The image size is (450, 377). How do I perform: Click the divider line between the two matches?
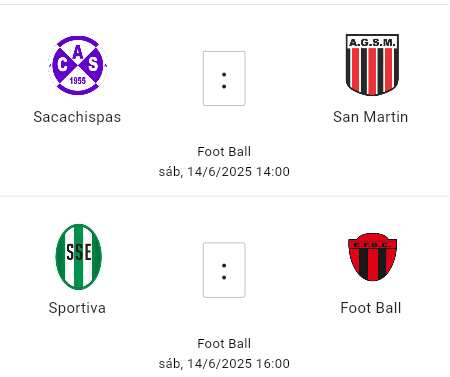point(225,196)
